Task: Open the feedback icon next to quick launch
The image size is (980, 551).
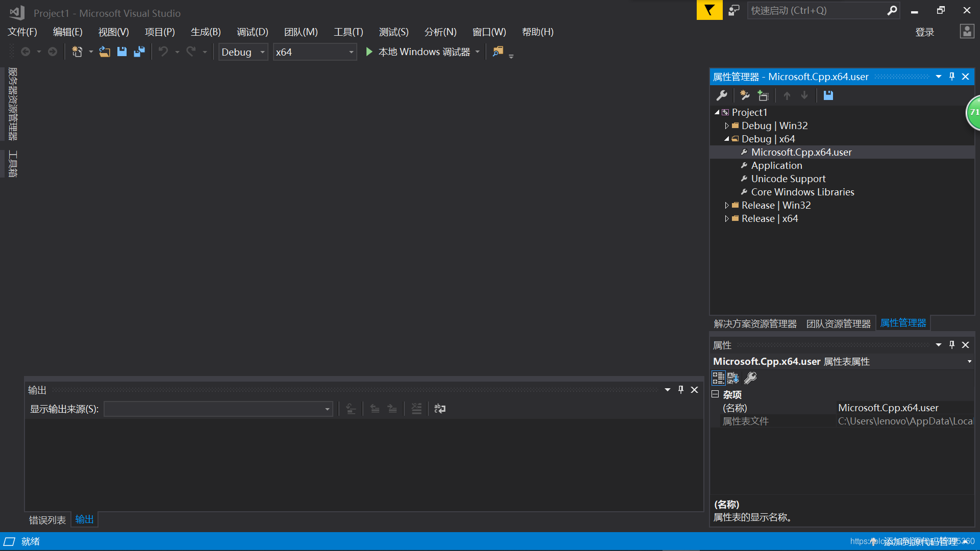Action: (734, 10)
